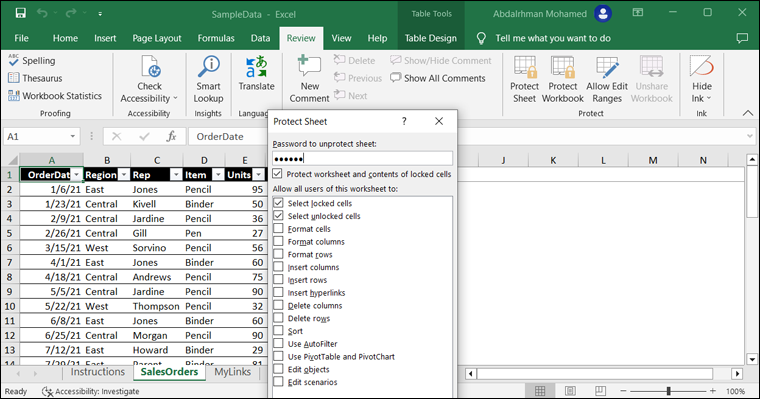
Task: Open the Thesaurus tool
Action: (x=35, y=78)
